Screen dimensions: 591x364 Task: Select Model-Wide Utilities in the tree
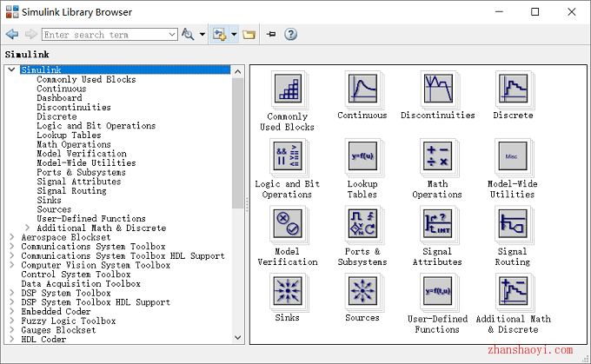[86, 162]
